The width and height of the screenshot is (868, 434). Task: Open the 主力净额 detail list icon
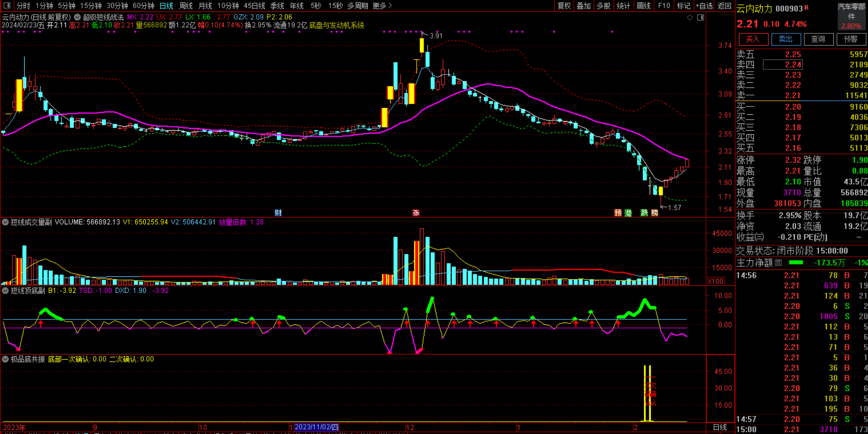click(779, 263)
